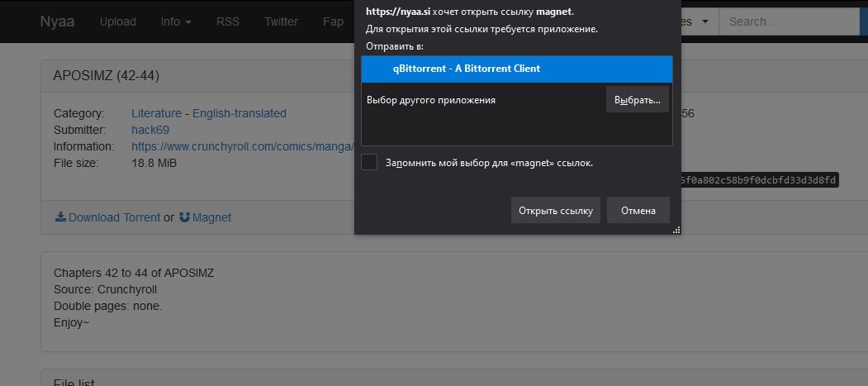Expand the categories dropdown by search
The height and width of the screenshot is (386, 868).
(x=700, y=21)
